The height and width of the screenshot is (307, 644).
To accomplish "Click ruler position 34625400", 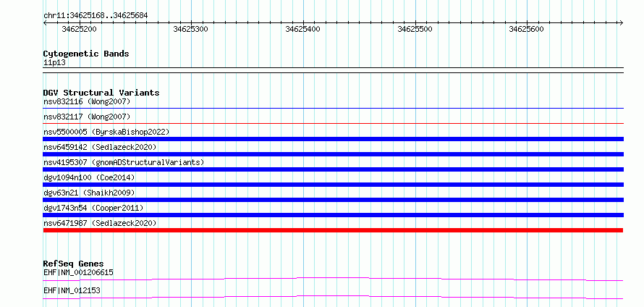I will 303,29.
